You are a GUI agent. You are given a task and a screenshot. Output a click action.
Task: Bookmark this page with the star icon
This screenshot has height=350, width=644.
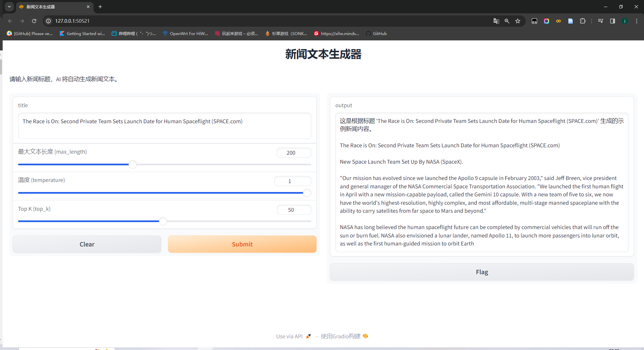518,21
